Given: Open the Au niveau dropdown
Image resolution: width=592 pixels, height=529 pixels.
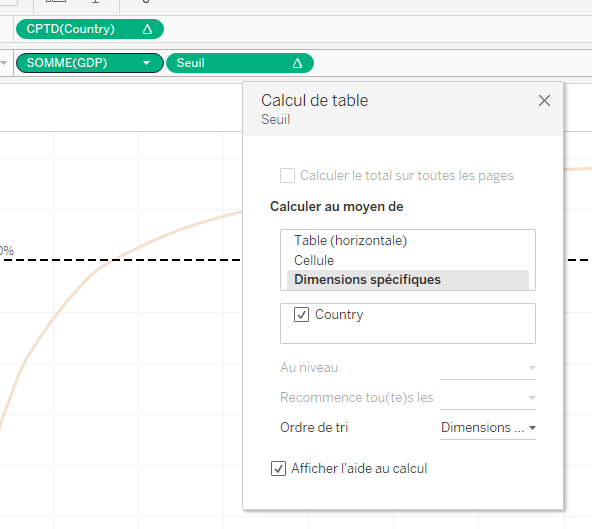Looking at the screenshot, I should (488, 368).
